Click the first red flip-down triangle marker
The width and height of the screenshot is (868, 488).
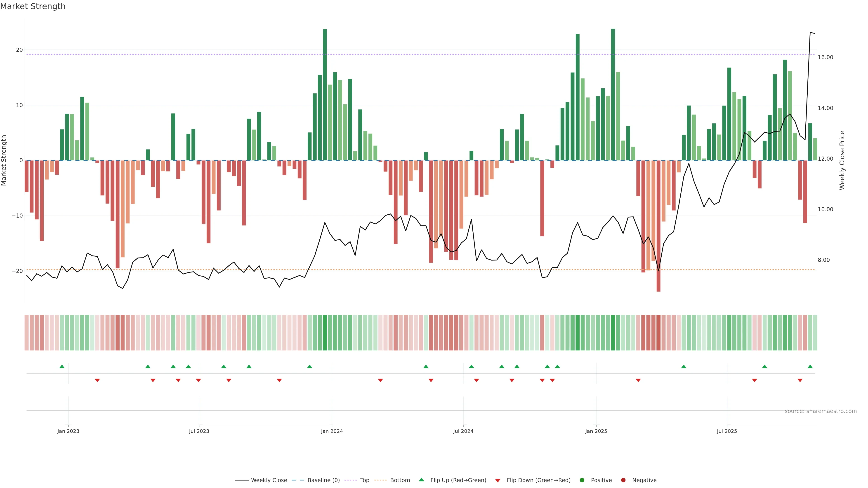click(x=97, y=380)
